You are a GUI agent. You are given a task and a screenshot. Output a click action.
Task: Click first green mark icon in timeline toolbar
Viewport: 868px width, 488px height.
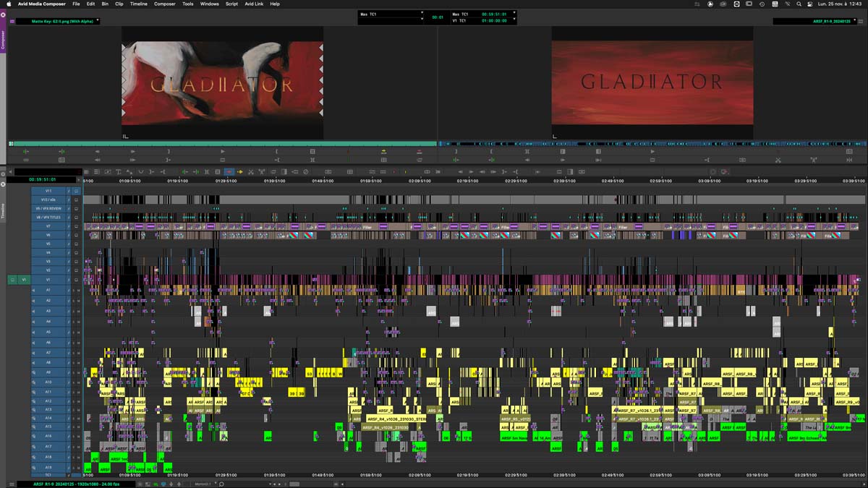tap(185, 171)
